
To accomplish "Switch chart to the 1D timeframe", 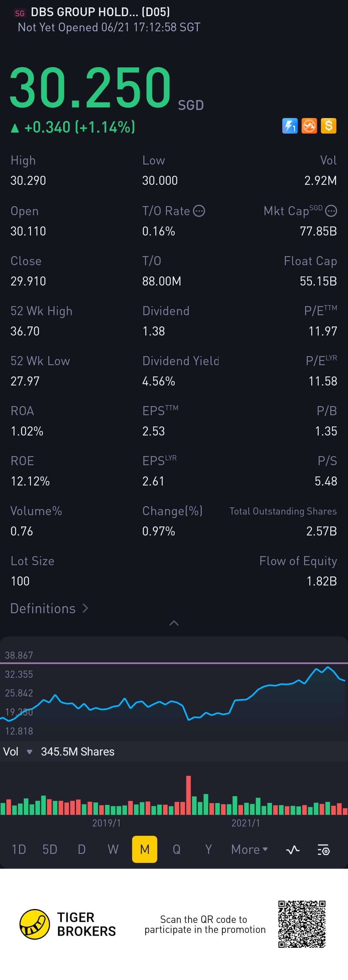I will coord(19,849).
